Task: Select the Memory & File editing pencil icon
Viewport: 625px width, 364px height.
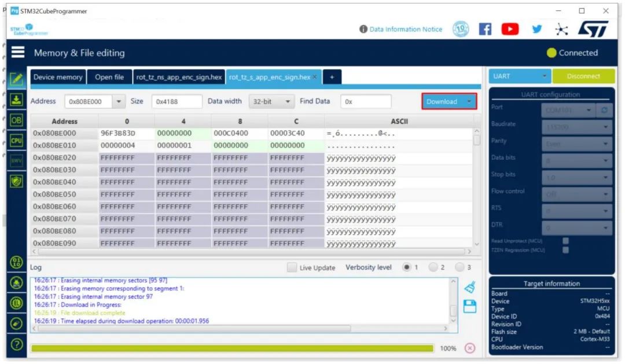Action: pyautogui.click(x=16, y=79)
